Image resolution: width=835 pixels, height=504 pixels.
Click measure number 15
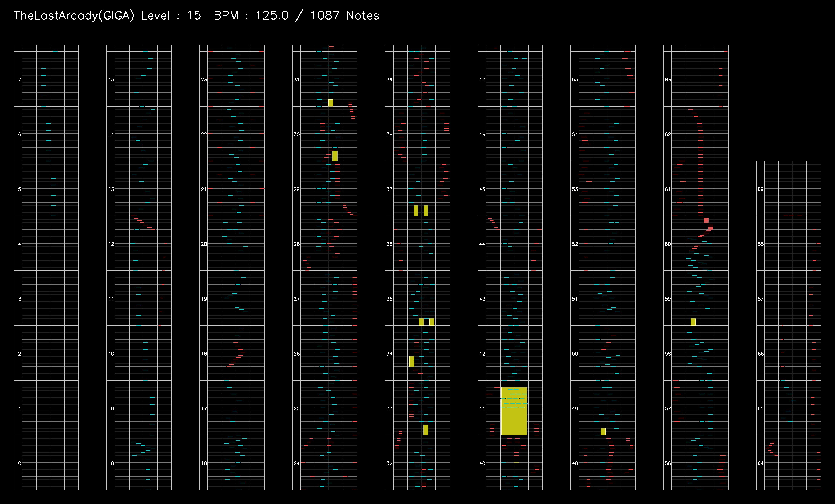click(x=111, y=80)
